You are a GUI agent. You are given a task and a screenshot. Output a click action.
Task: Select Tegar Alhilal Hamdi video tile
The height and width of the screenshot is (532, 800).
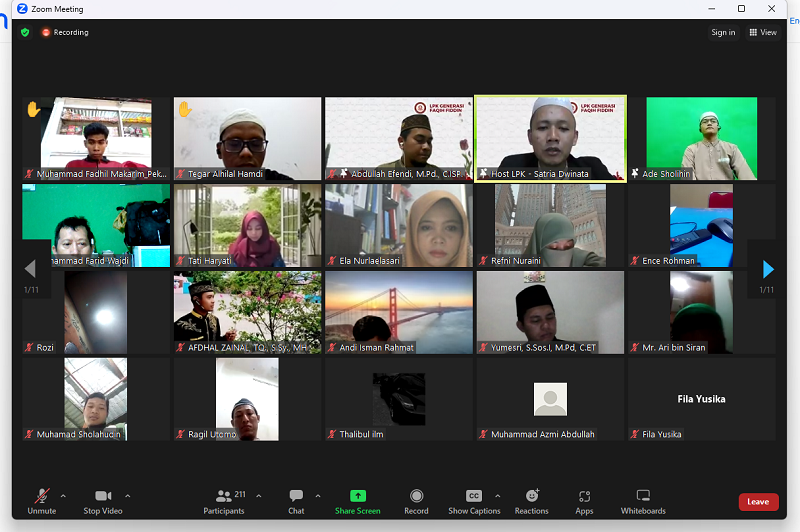[247, 138]
